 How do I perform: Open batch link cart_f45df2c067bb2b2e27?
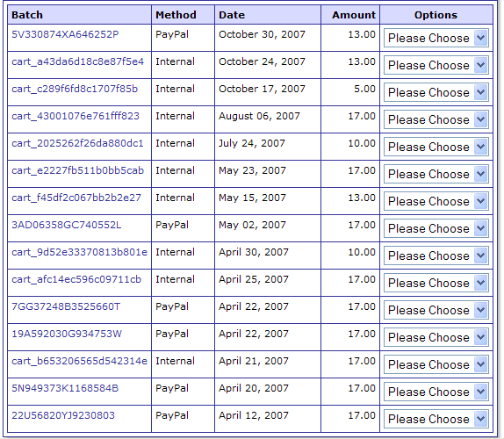pos(76,198)
